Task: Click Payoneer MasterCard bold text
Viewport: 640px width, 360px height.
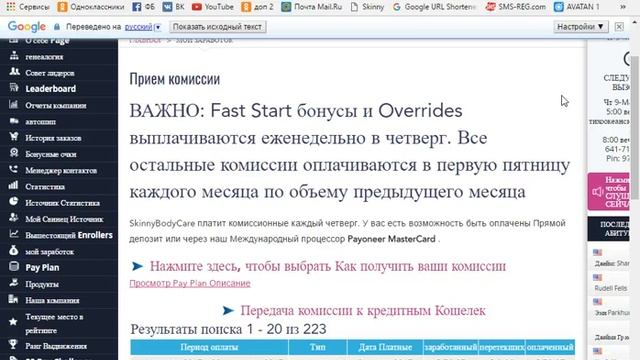Action: [x=391, y=239]
